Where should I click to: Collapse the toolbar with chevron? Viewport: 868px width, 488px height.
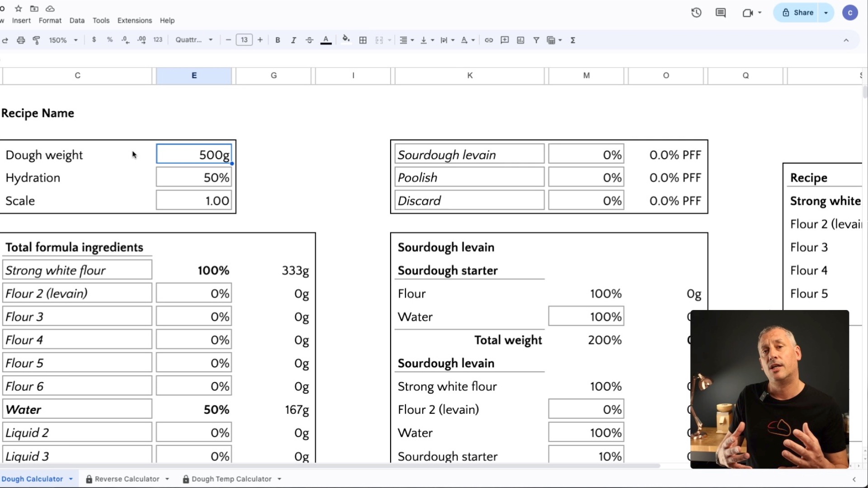(x=846, y=40)
